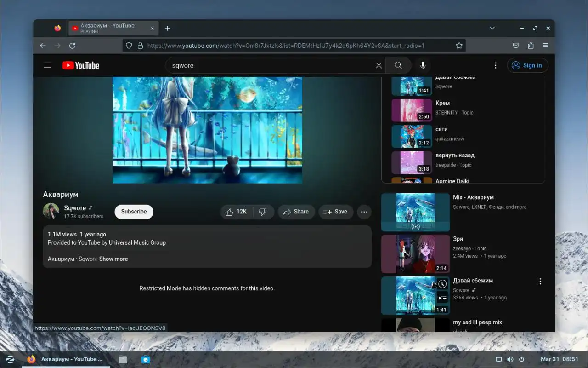Open the Pocket save icon
The width and height of the screenshot is (588, 368).
pyautogui.click(x=516, y=46)
